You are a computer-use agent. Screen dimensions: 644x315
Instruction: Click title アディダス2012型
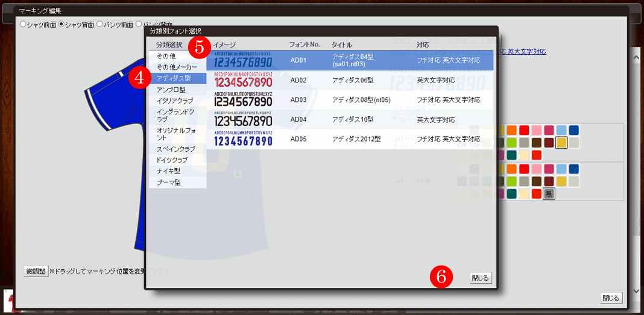tap(356, 139)
